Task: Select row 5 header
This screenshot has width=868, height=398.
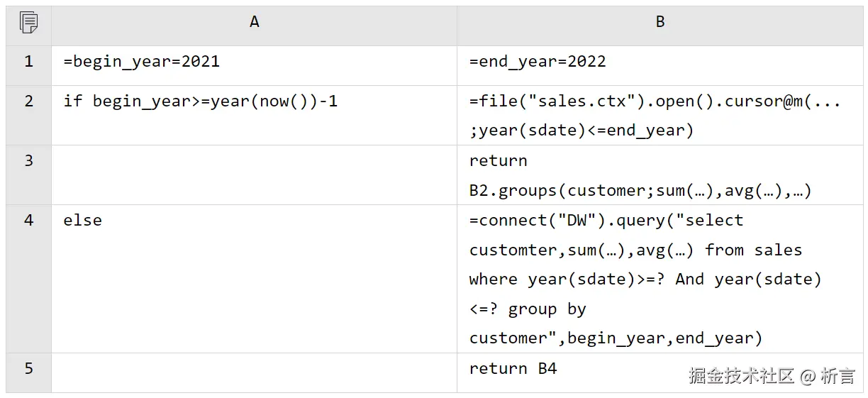Action: pos(29,369)
